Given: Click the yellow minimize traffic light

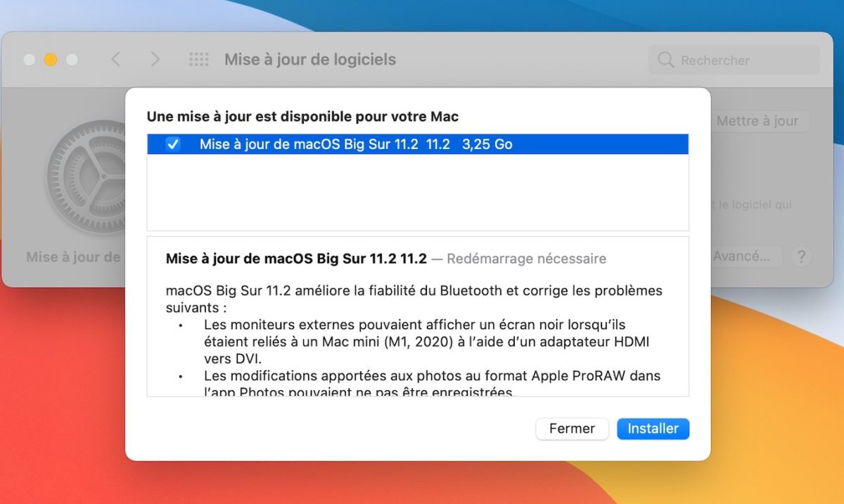Looking at the screenshot, I should [x=50, y=60].
